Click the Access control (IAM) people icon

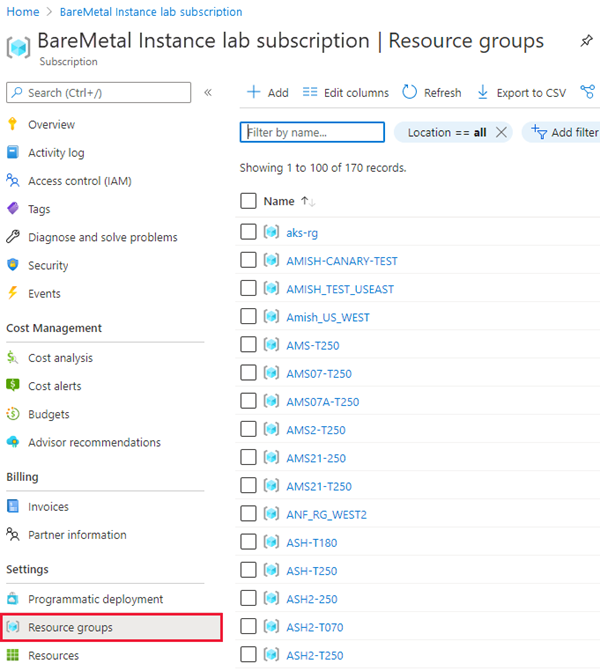coord(13,180)
